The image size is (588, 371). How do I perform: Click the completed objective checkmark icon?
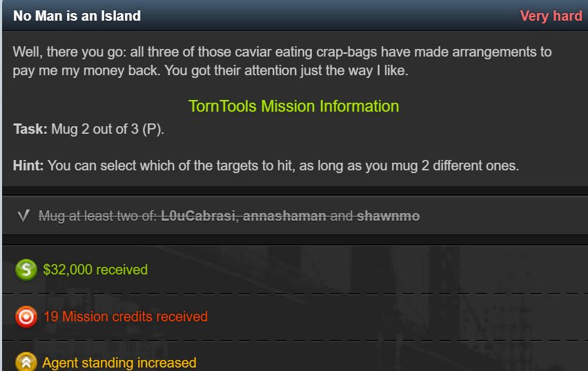coord(23,216)
